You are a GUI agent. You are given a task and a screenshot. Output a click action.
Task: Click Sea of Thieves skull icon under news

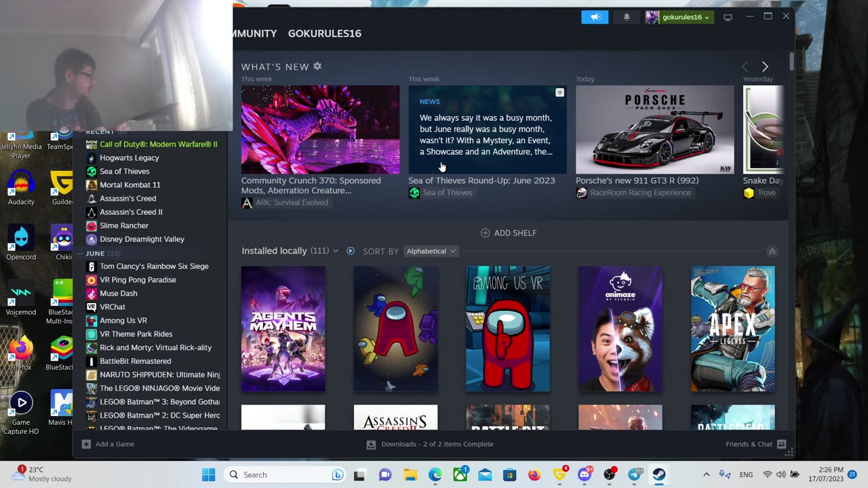coord(414,193)
